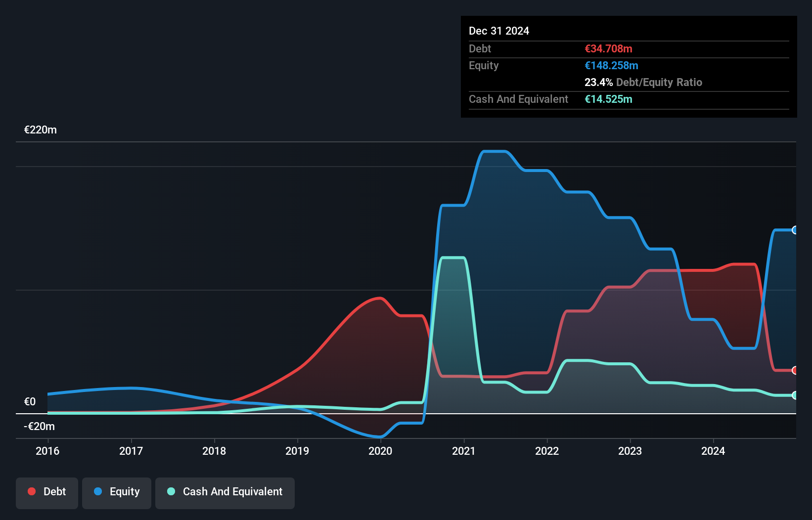Click the €14.525m cash value
The image size is (812, 520).
pyautogui.click(x=608, y=99)
